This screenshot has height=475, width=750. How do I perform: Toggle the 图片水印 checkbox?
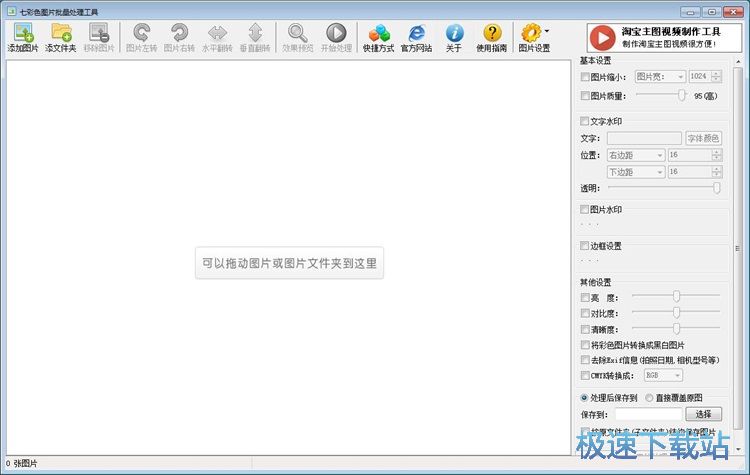585,209
